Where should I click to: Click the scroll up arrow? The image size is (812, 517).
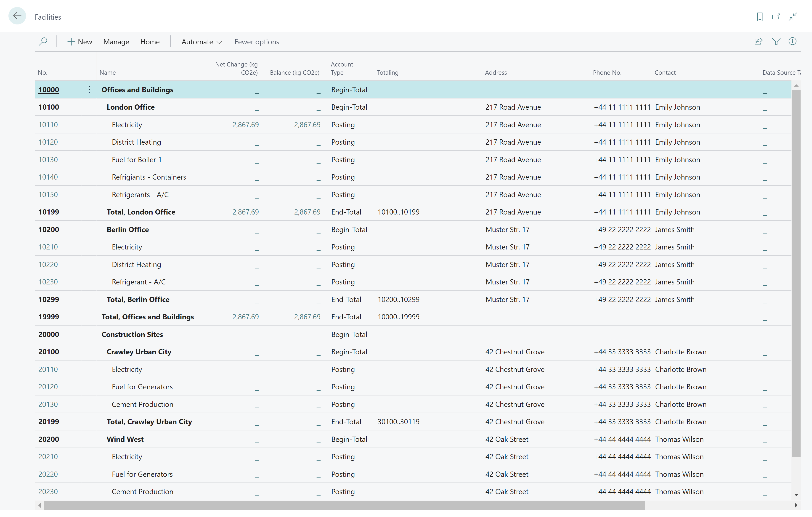coord(796,86)
